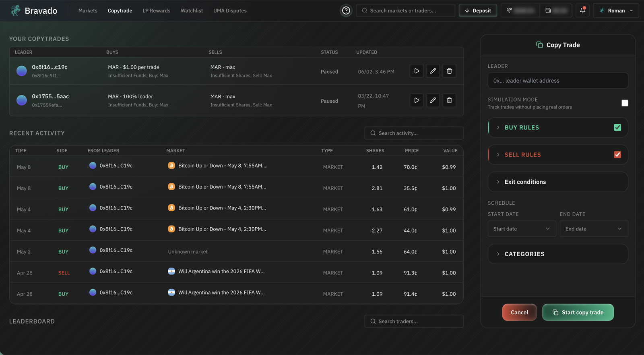Click the 0x1755...5aac leader name
The image size is (644, 355).
pyautogui.click(x=50, y=96)
